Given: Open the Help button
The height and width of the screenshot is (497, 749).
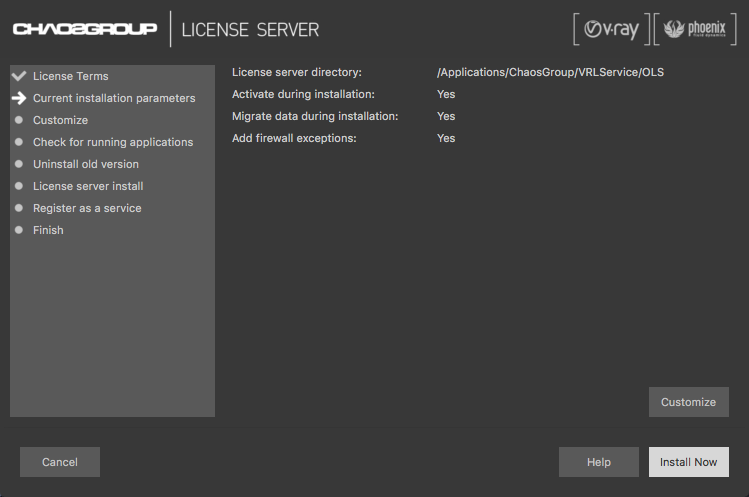Looking at the screenshot, I should click(x=598, y=462).
